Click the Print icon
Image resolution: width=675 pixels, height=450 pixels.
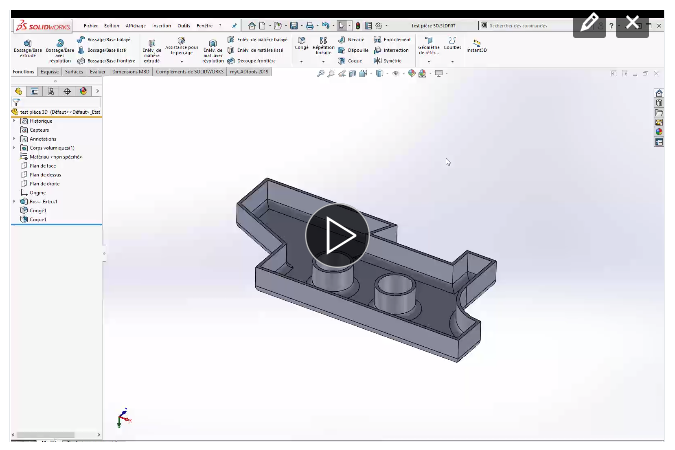[x=310, y=26]
